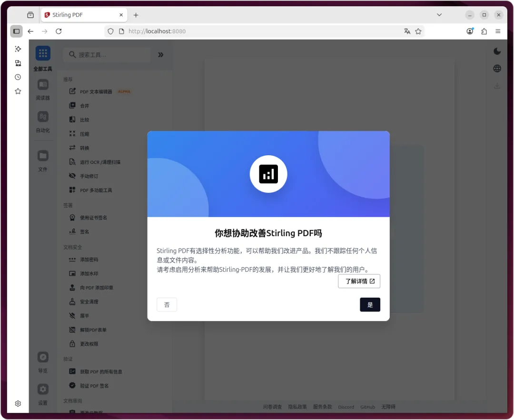Open the 隐私政策 privacy policy link
The image size is (514, 420).
297,407
